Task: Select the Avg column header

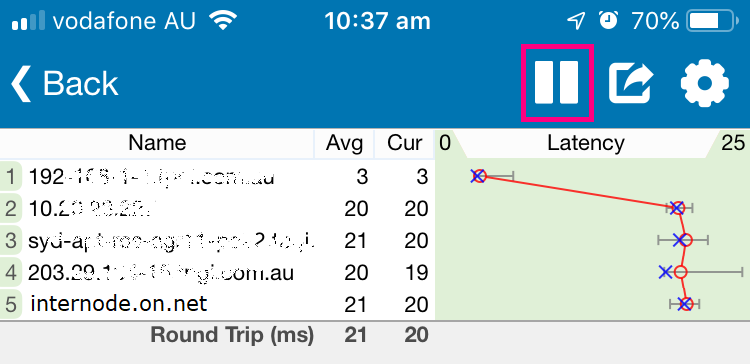Action: pos(344,143)
